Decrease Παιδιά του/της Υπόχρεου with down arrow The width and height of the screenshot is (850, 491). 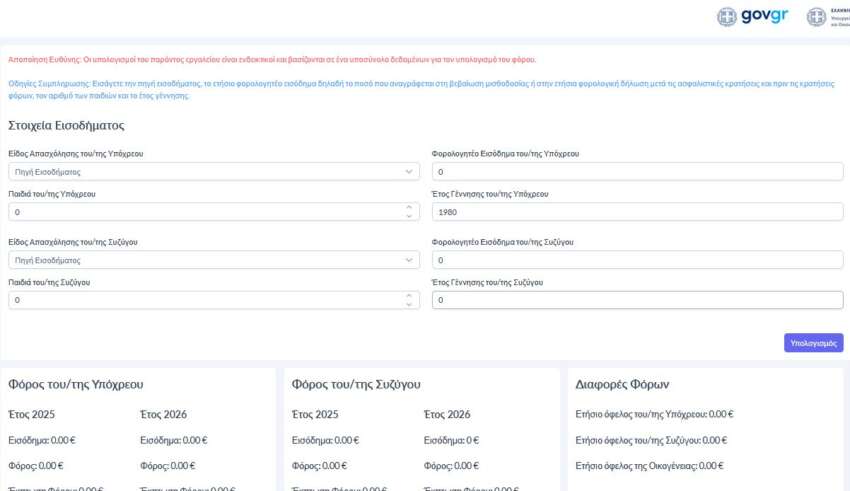[x=408, y=216]
